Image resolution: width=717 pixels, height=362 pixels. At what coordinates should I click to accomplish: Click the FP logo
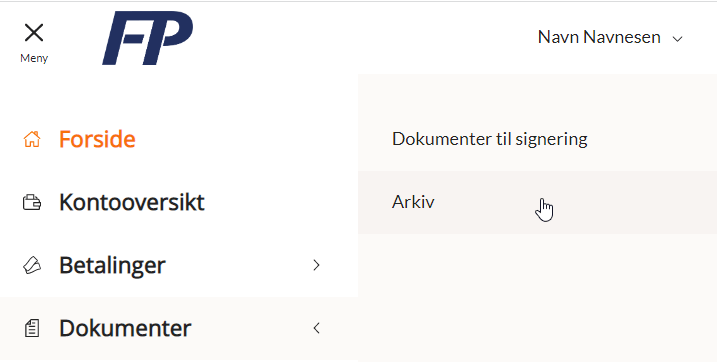(147, 38)
